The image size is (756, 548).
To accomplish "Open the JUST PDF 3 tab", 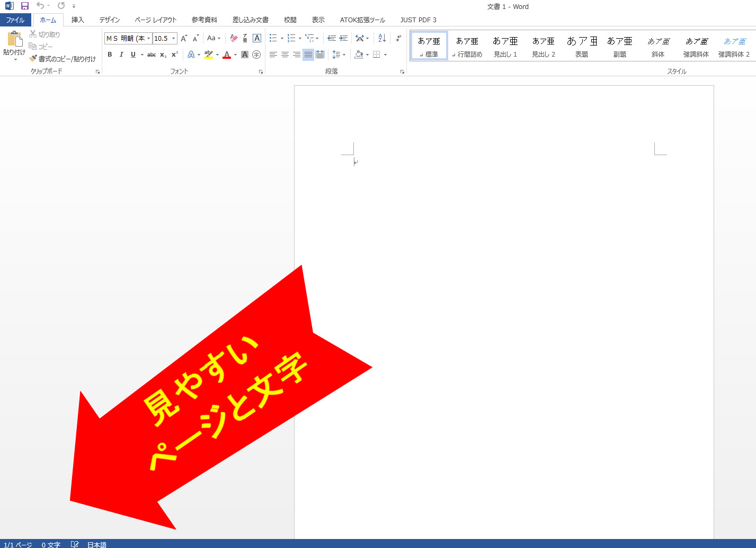I will 419,20.
